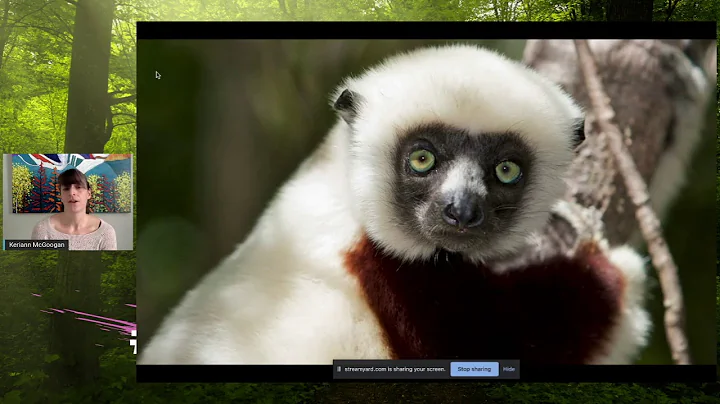Click the Keriann McGoogan name label
Image resolution: width=720 pixels, height=404 pixels.
[x=37, y=245]
